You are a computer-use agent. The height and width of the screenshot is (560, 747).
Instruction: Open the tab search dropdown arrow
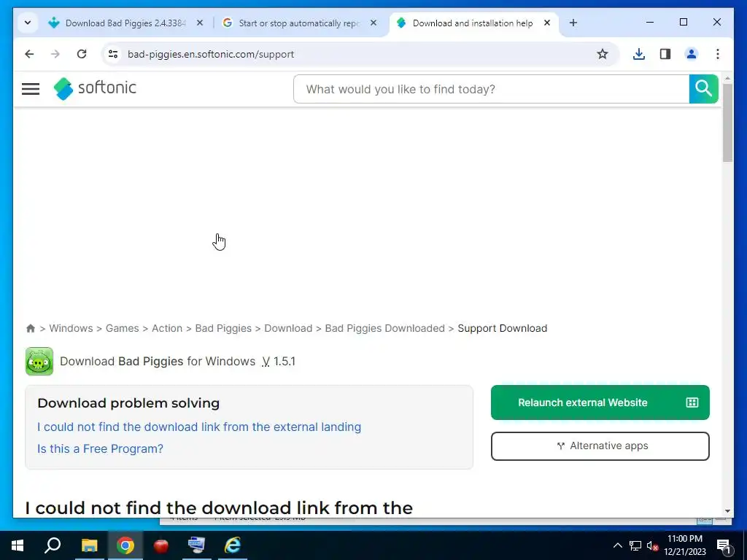pyautogui.click(x=28, y=23)
